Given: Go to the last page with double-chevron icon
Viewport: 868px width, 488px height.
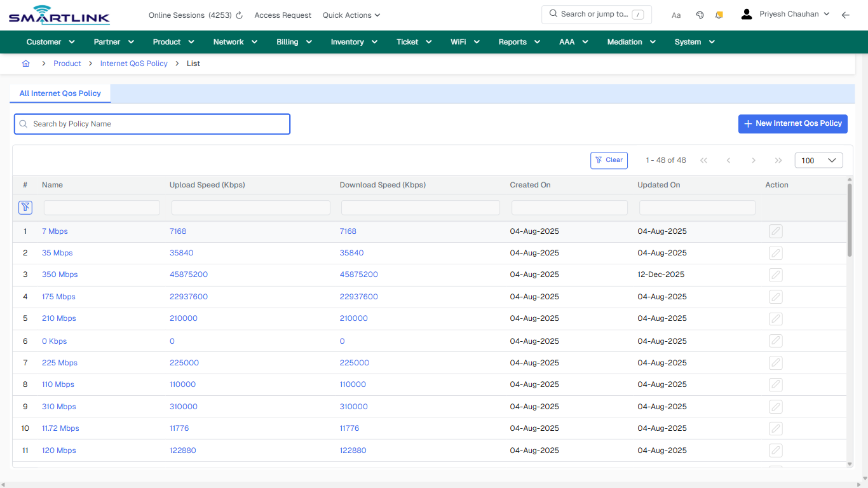Looking at the screenshot, I should (x=778, y=160).
